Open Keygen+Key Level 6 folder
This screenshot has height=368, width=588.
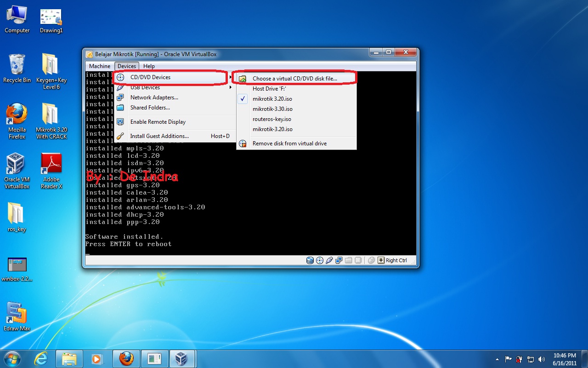click(x=51, y=71)
